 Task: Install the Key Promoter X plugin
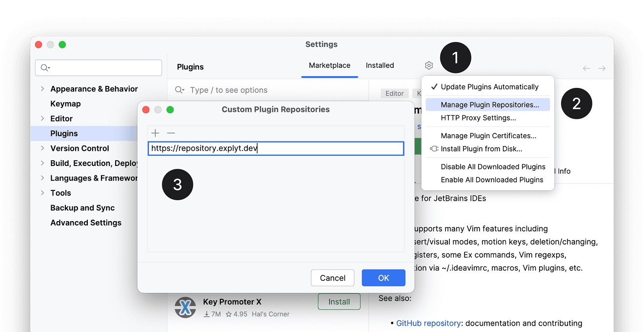point(339,302)
